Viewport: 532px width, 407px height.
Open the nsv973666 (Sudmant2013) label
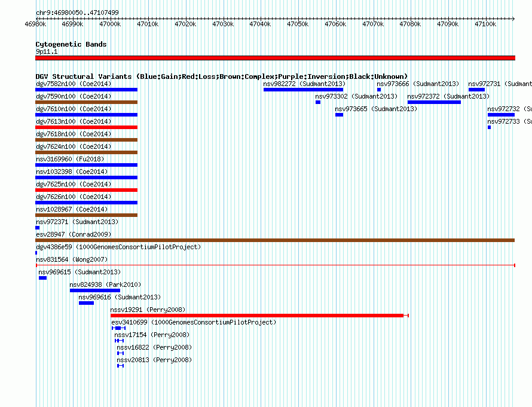click(x=418, y=84)
